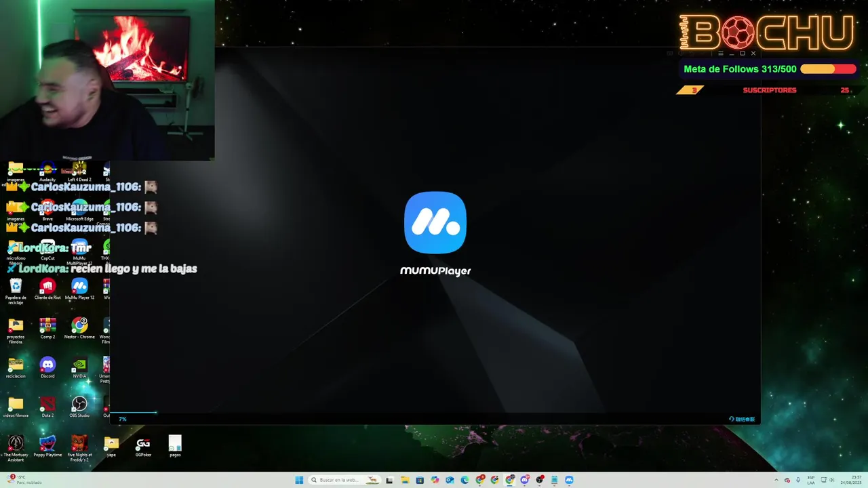Screen dimensions: 868x488
Task: Maximize the MuMu Player window
Action: 743,54
